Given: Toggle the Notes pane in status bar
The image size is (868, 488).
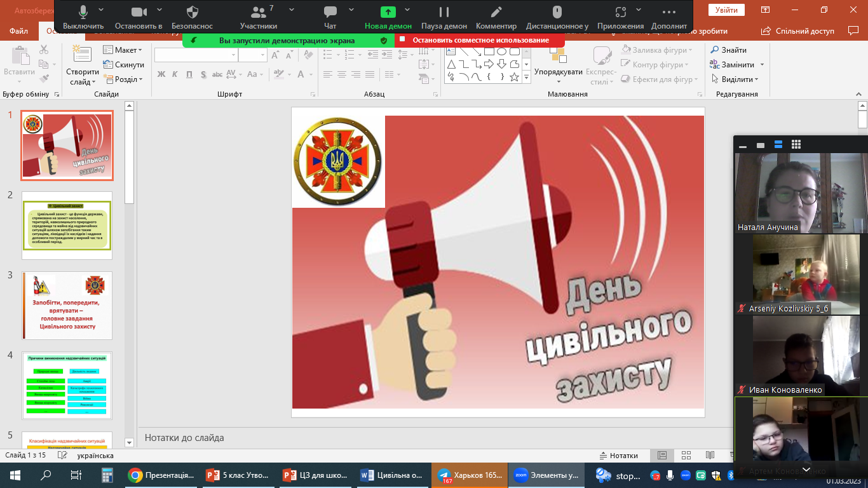Looking at the screenshot, I should tap(618, 456).
